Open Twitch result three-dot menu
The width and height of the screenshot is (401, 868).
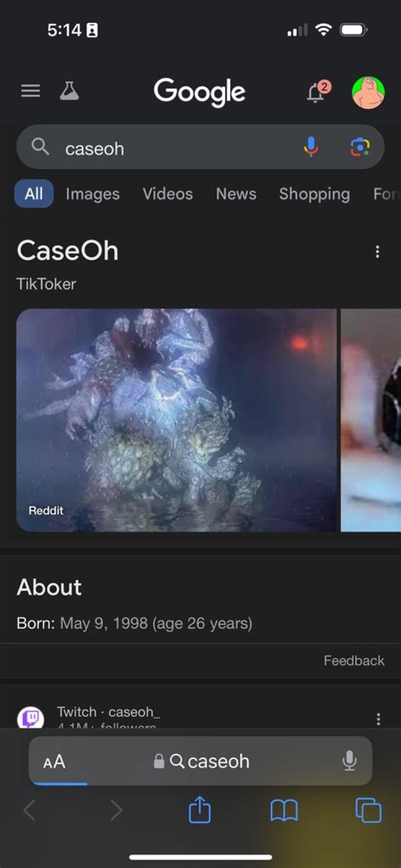378,719
